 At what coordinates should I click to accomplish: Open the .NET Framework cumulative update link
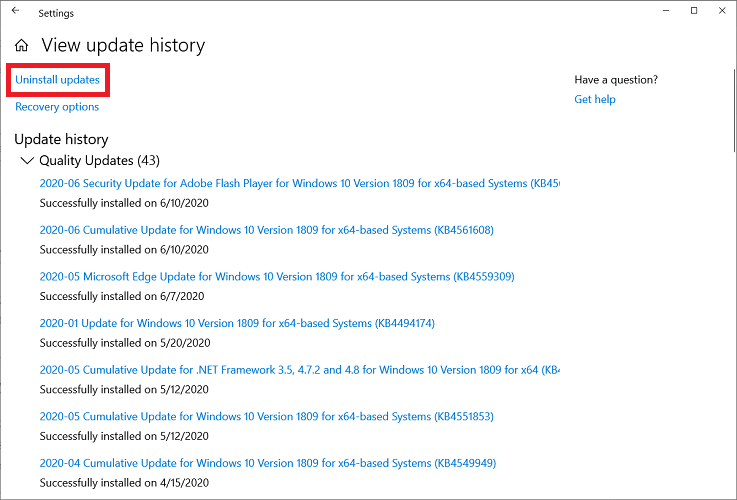point(299,370)
